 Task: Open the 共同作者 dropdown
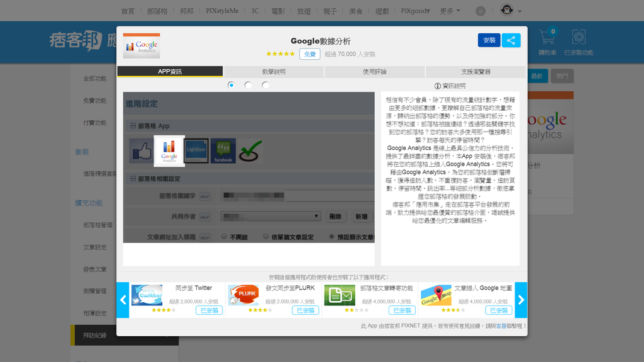tap(270, 217)
